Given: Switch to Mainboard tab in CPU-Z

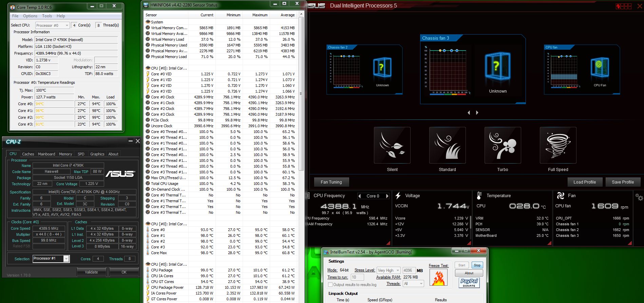Looking at the screenshot, I should click(x=46, y=154).
